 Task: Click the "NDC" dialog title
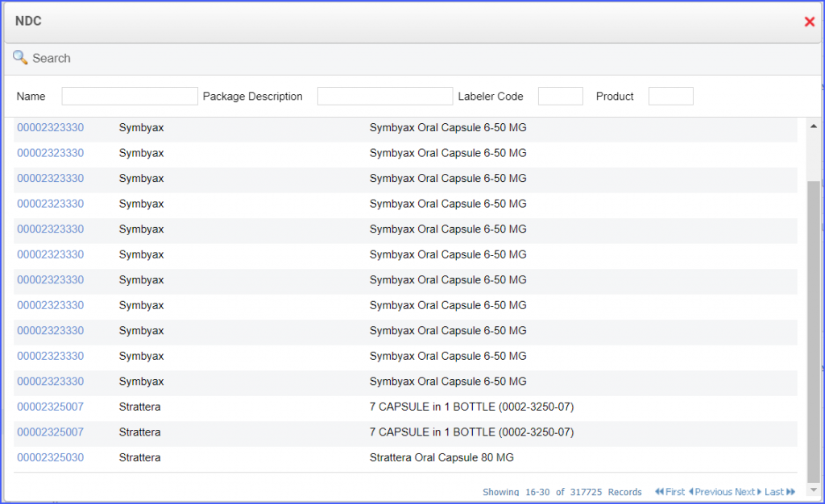click(28, 21)
